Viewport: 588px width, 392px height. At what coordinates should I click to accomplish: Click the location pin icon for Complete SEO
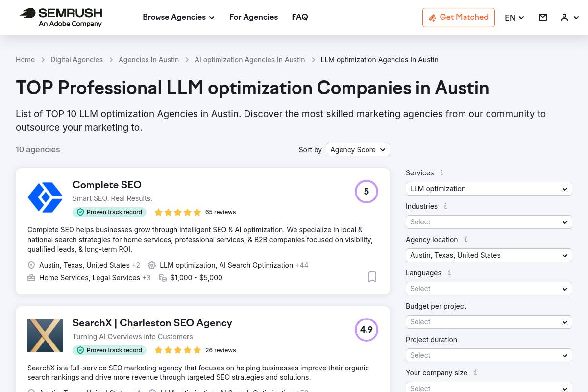(x=31, y=265)
